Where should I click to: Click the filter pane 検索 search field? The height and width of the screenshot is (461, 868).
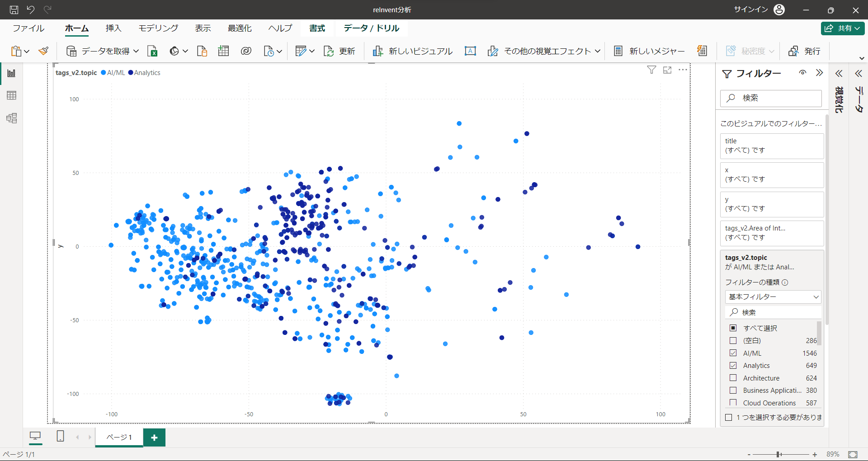point(771,98)
